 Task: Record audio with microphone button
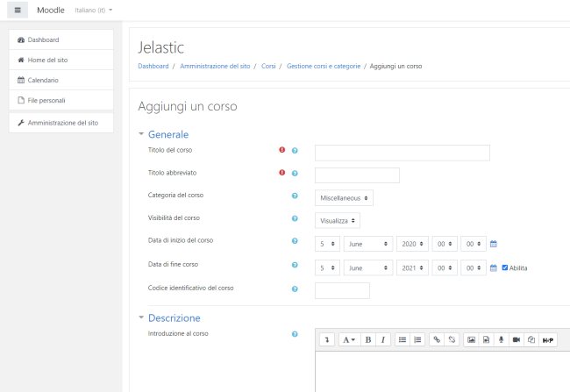point(502,339)
